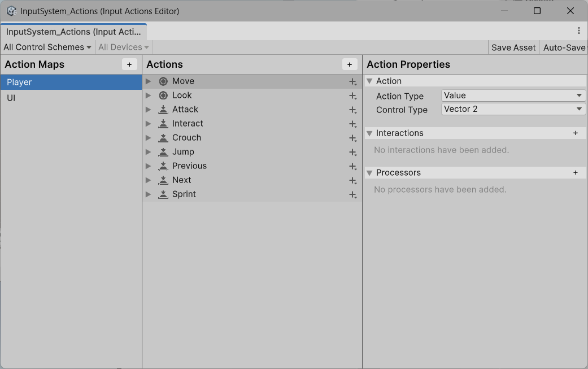This screenshot has height=369, width=588.
Task: Expand the Look action bindings
Action: coord(148,95)
